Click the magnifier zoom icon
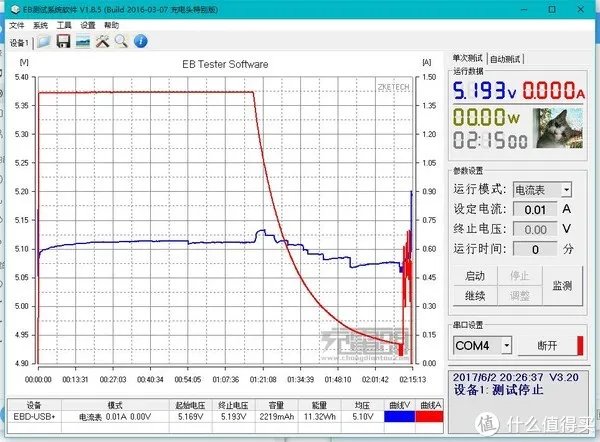Screen dimensions: 600x442 121,41
